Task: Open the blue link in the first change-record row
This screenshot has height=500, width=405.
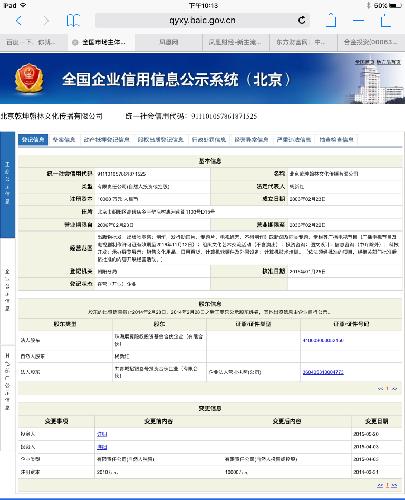Action: pyautogui.click(x=102, y=434)
